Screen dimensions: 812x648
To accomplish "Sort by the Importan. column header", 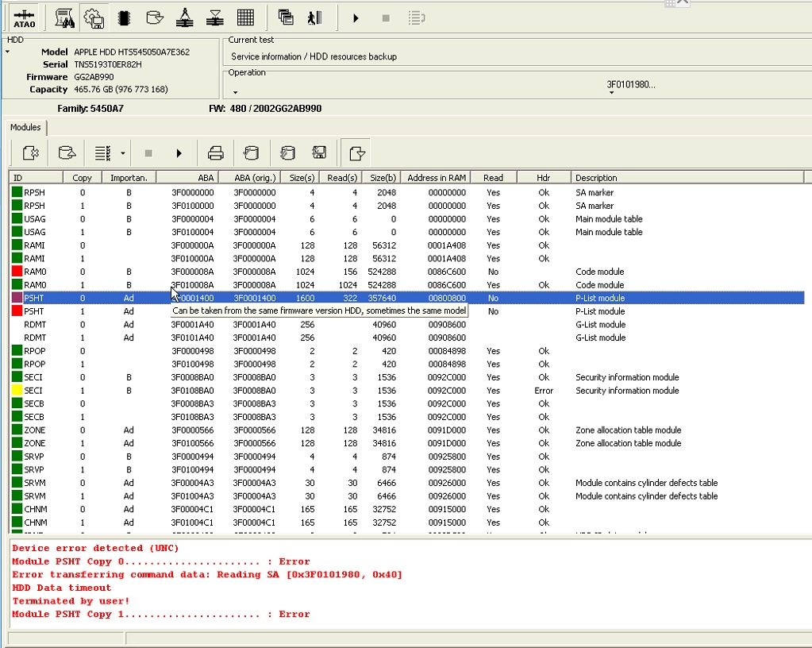I will [x=129, y=178].
